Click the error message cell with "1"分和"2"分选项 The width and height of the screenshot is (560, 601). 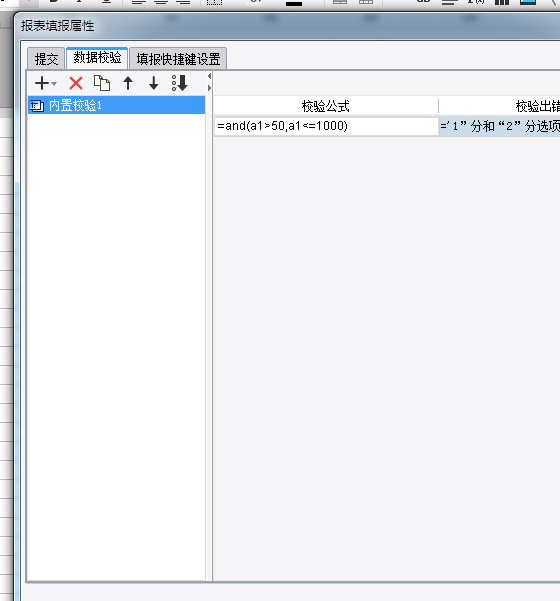(499, 126)
